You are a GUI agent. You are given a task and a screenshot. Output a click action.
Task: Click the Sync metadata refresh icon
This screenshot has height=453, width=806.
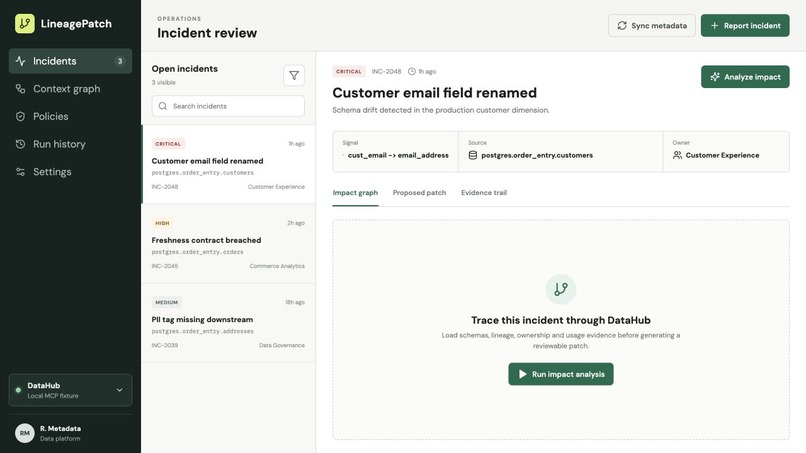[622, 25]
